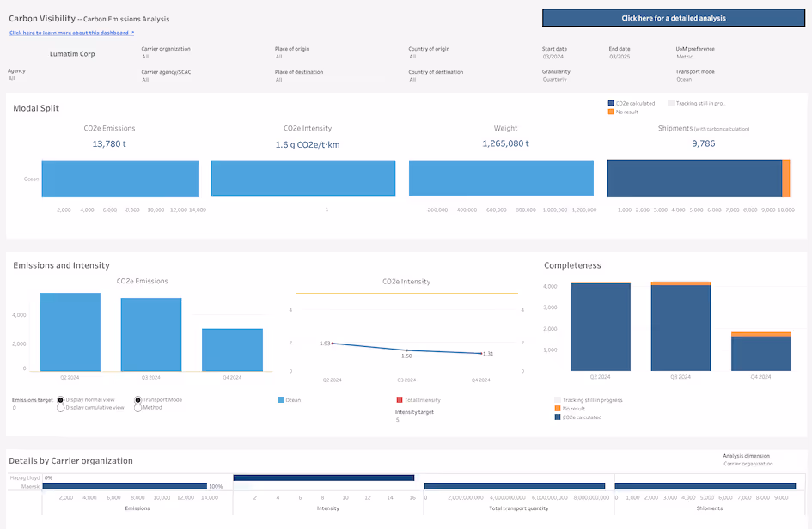Click the 0% label in Hapag Lloyd row

click(x=48, y=477)
